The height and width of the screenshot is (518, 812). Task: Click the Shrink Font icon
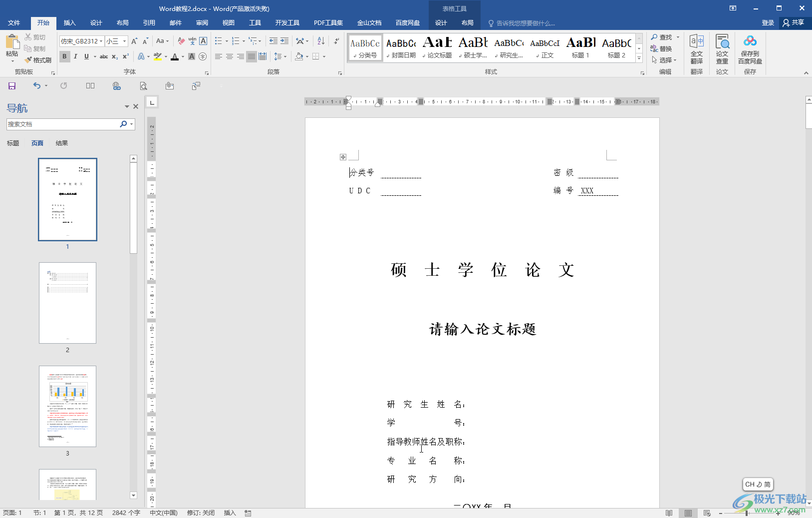click(x=145, y=41)
